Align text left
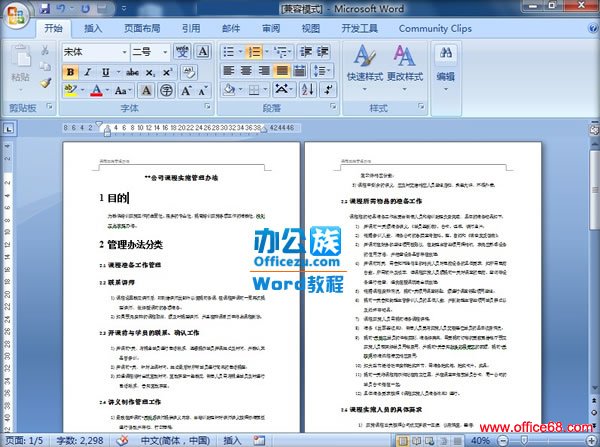 click(229, 71)
